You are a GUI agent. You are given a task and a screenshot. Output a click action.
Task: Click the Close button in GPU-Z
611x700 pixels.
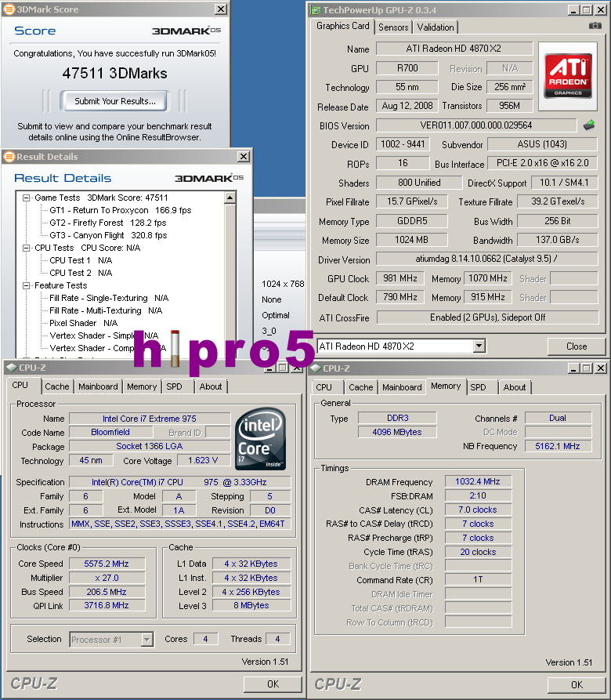click(577, 346)
